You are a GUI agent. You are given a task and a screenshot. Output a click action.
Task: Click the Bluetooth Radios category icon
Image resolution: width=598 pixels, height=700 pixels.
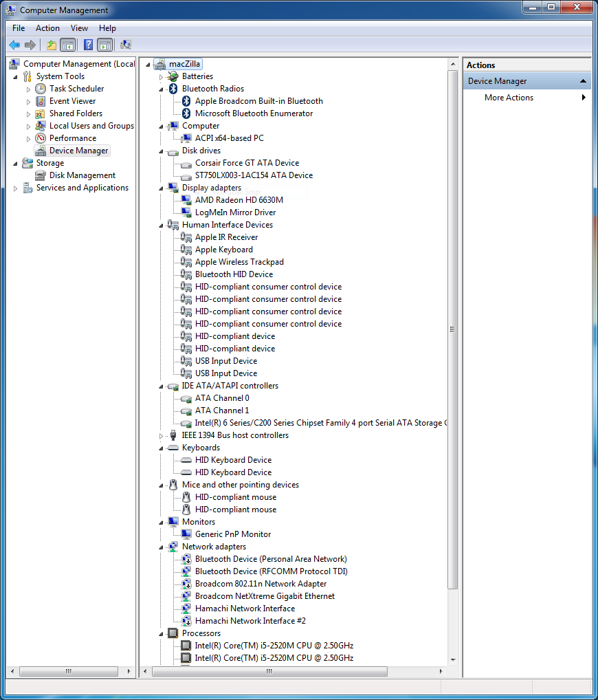173,89
